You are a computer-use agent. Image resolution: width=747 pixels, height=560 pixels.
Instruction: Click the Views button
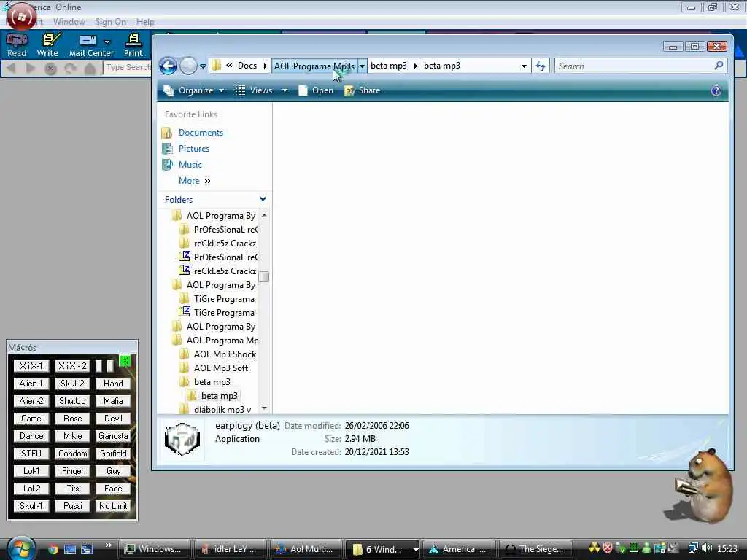click(255, 90)
